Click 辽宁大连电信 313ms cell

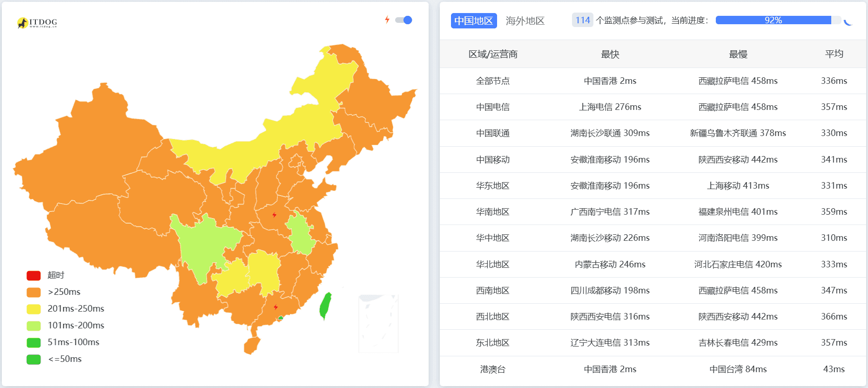click(610, 342)
